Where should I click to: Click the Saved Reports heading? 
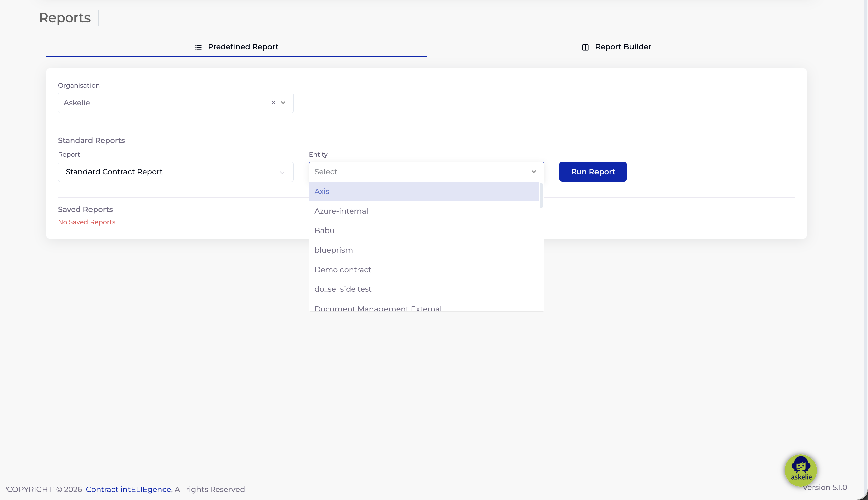(85, 210)
